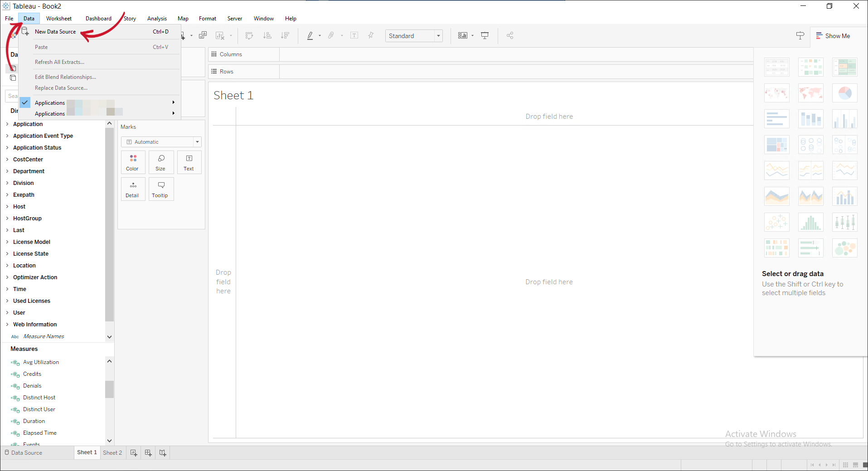Viewport: 868px width, 471px height.
Task: Open the Standard fit dropdown
Action: point(438,36)
